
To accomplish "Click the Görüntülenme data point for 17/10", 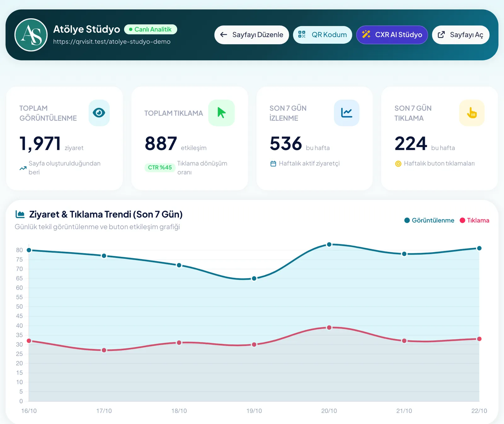I will tap(104, 256).
